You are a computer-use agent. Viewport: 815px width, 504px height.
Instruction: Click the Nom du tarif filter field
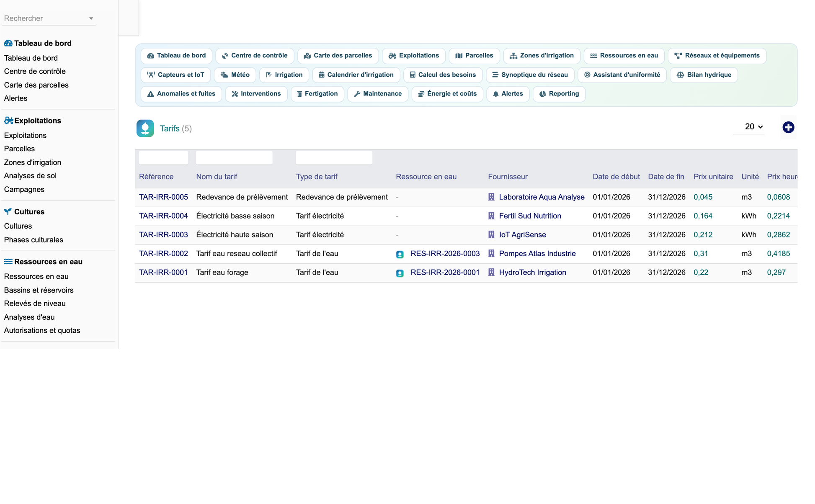tap(234, 157)
